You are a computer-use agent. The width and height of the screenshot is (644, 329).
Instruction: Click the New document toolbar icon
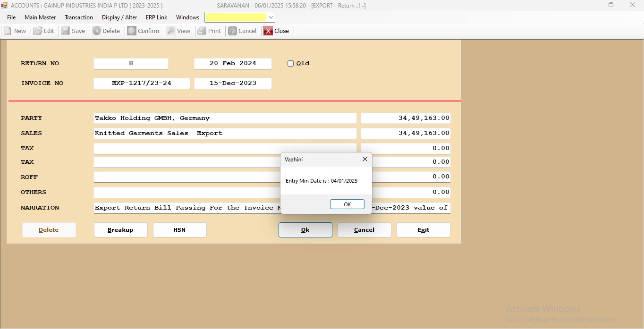(8, 31)
